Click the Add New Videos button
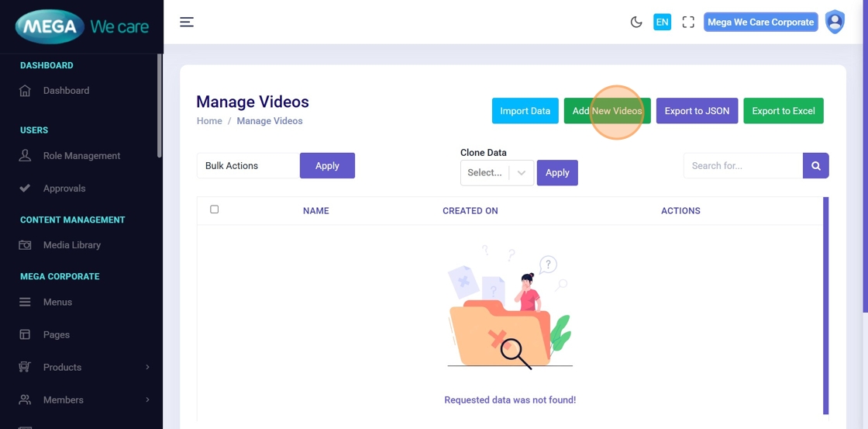The width and height of the screenshot is (868, 429). coord(607,111)
